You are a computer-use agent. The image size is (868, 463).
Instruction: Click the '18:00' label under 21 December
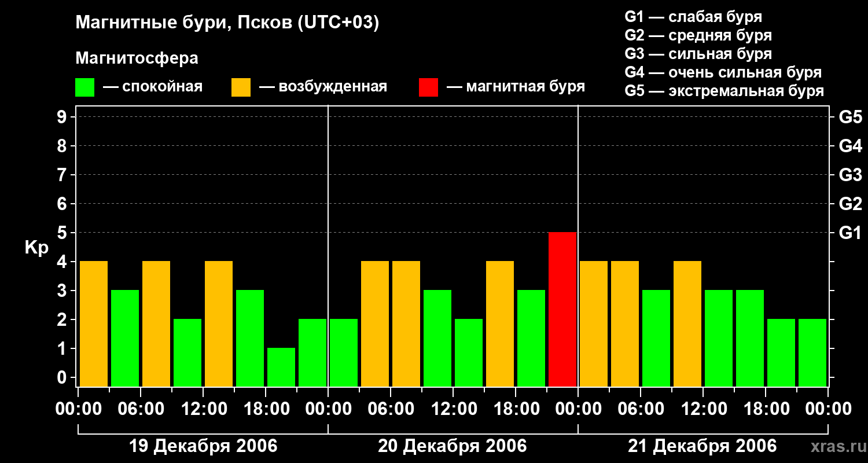(766, 409)
